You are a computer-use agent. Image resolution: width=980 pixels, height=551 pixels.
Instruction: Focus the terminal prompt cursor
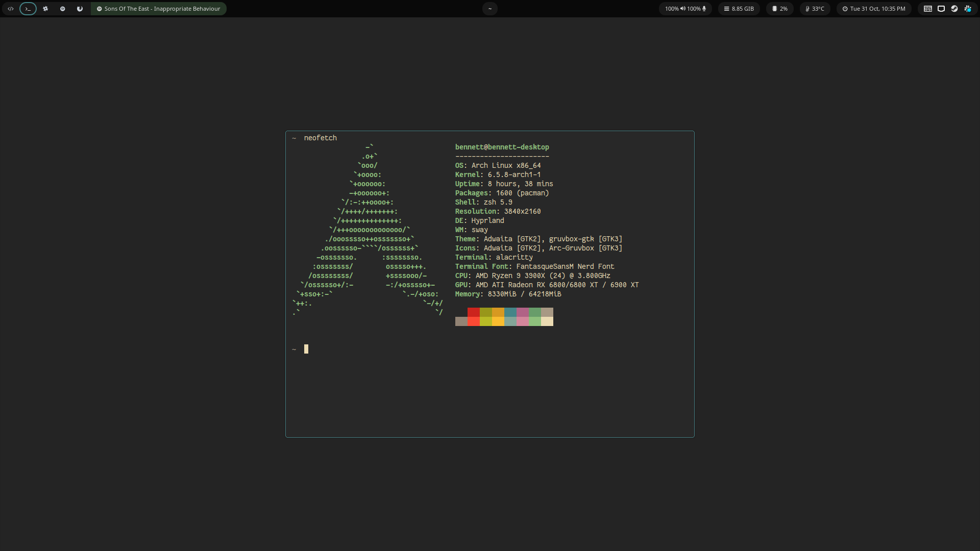(x=306, y=349)
